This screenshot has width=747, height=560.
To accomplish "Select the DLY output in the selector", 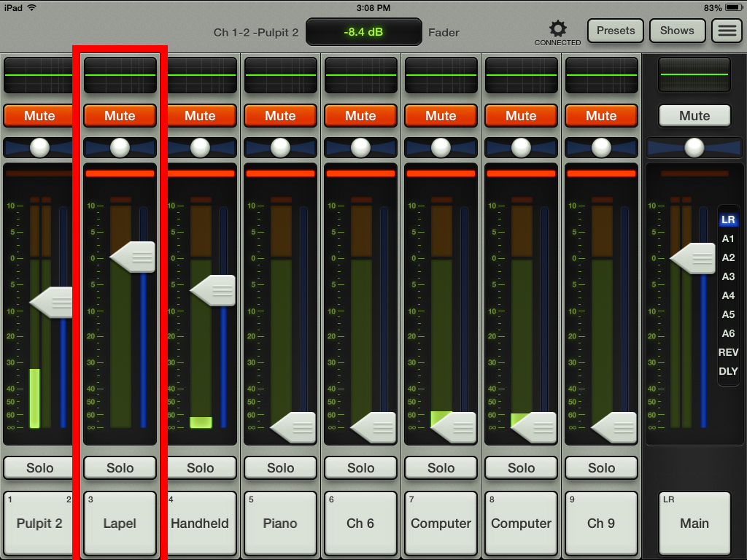I will pyautogui.click(x=728, y=371).
